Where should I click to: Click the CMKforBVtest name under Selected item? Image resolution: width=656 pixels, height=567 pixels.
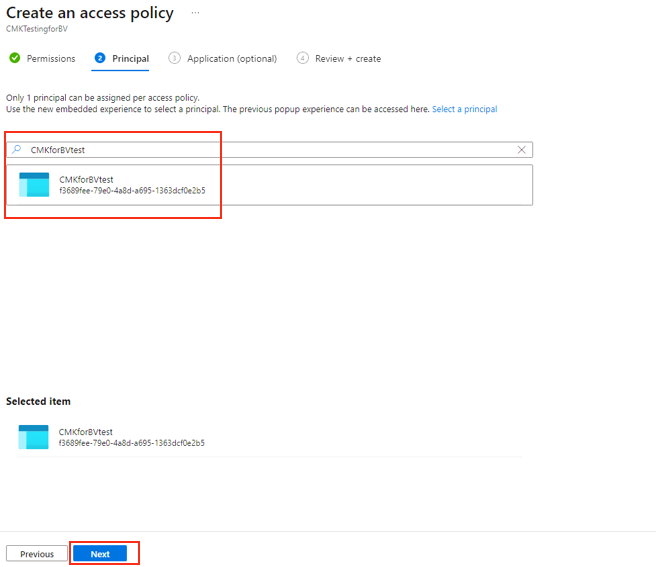pyautogui.click(x=86, y=431)
